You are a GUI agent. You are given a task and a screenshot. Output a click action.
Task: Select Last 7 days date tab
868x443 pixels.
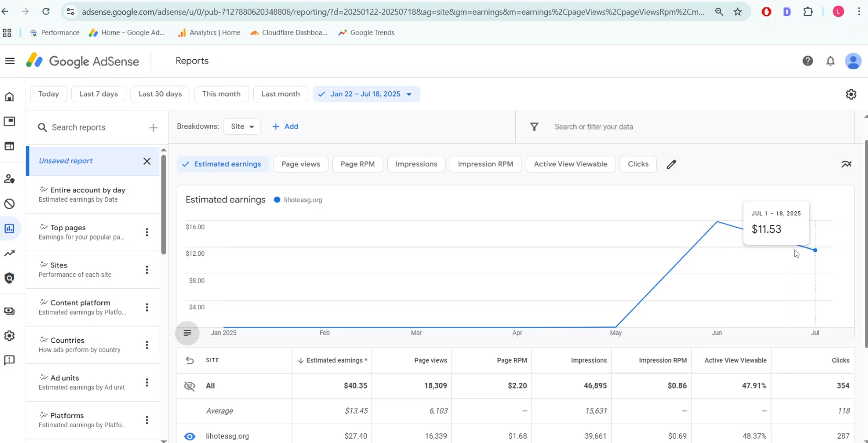[99, 94]
